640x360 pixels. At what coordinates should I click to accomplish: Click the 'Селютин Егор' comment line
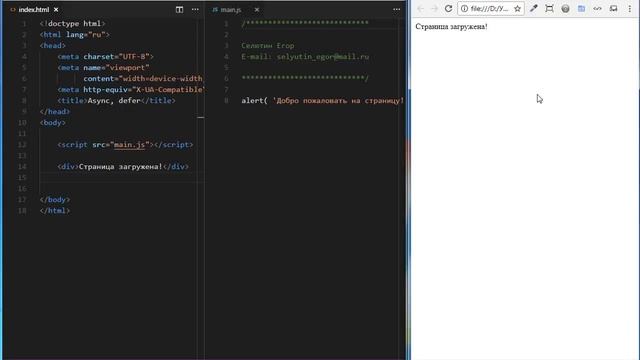pos(268,46)
